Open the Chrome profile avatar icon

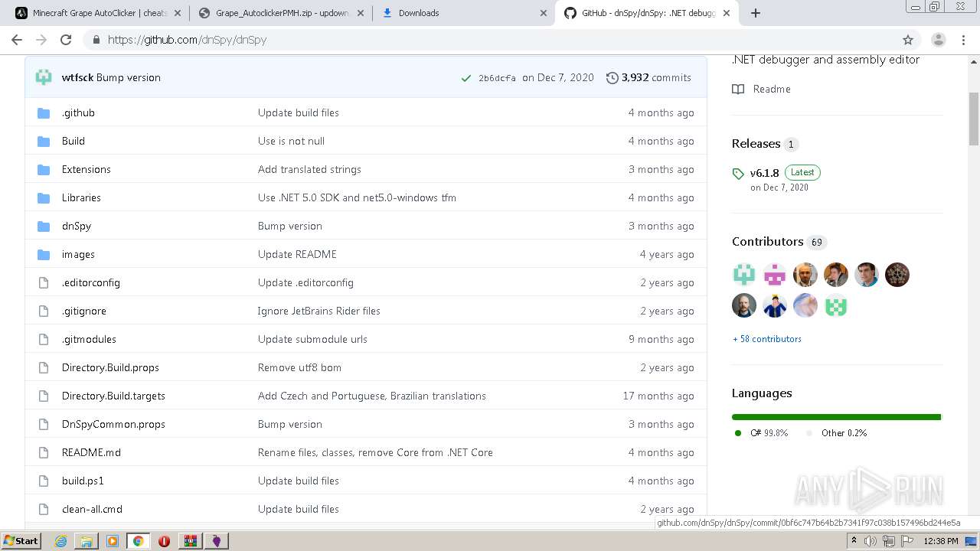[938, 40]
